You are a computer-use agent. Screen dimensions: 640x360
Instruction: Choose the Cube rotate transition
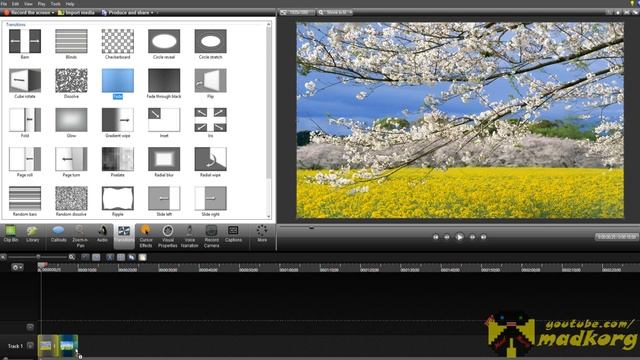(x=25, y=80)
